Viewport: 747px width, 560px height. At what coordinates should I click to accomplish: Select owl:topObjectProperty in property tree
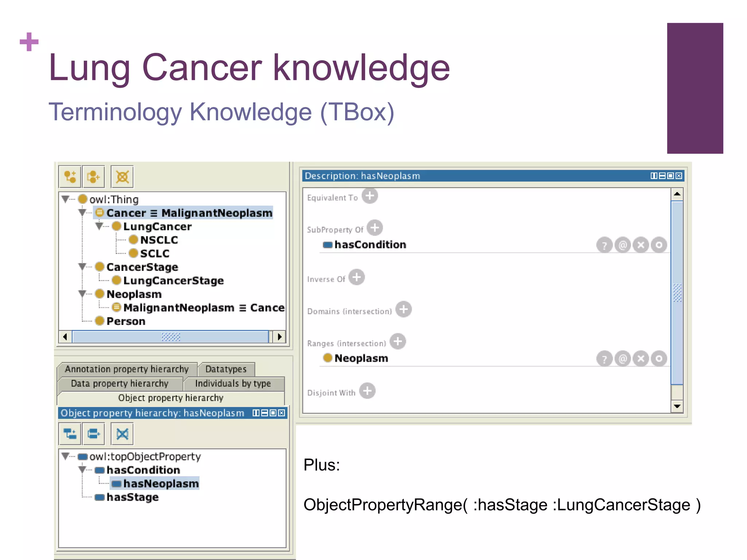140,456
